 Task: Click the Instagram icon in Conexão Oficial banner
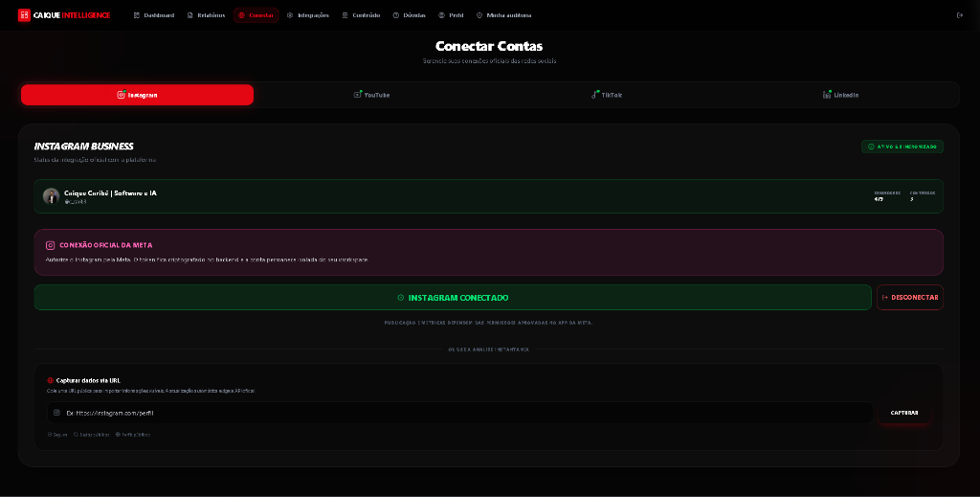(x=51, y=246)
